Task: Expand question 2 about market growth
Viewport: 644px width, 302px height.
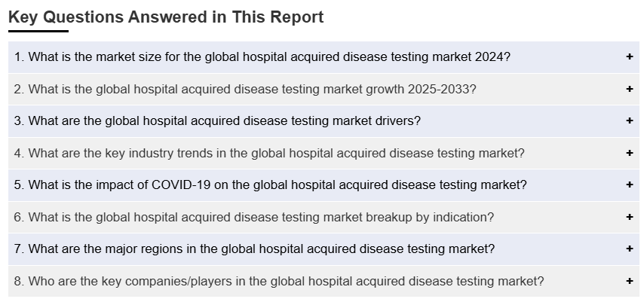Action: click(244, 89)
